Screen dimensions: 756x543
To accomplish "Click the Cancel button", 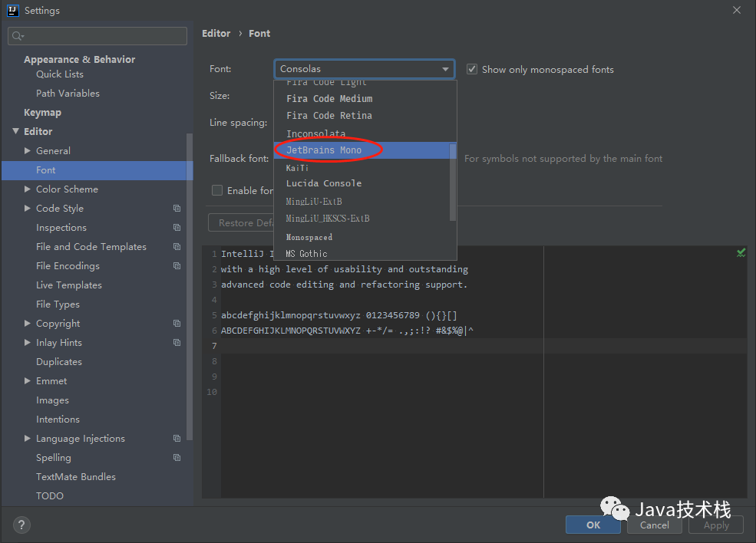I will 654,525.
